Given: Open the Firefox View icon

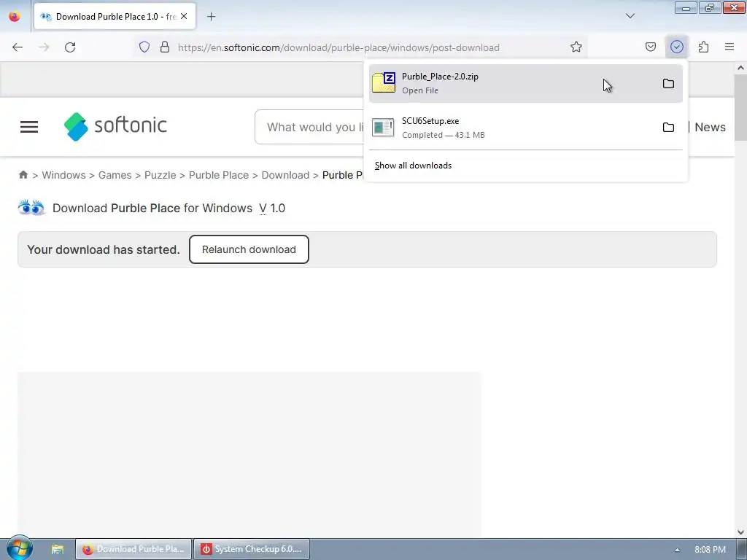Looking at the screenshot, I should (15, 16).
